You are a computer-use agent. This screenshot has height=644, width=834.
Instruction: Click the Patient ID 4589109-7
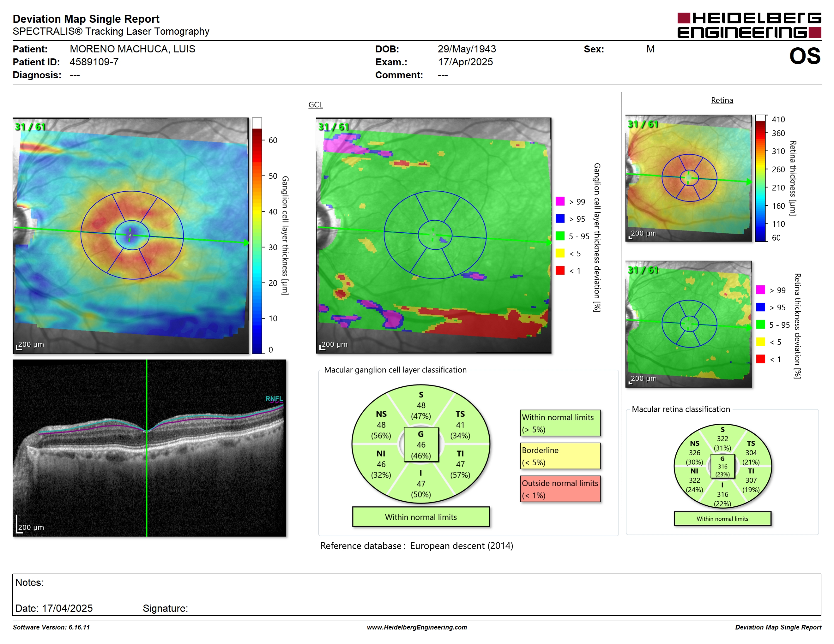pyautogui.click(x=94, y=62)
